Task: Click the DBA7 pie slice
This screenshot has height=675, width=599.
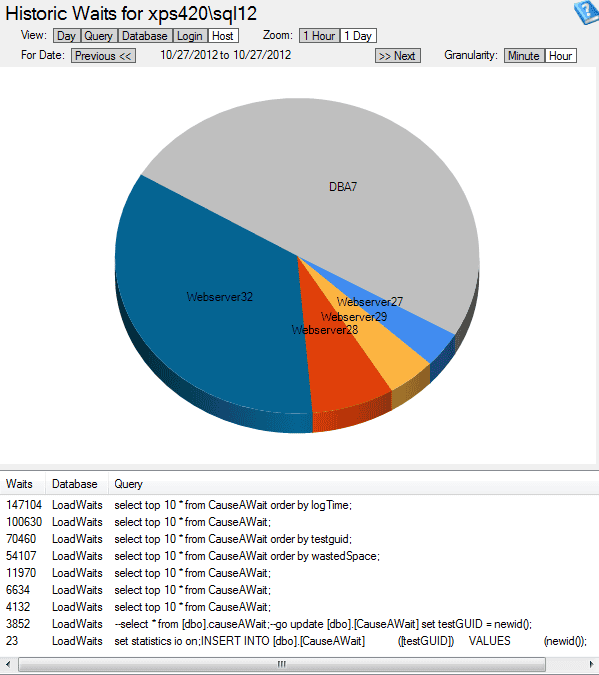Action: pyautogui.click(x=343, y=187)
